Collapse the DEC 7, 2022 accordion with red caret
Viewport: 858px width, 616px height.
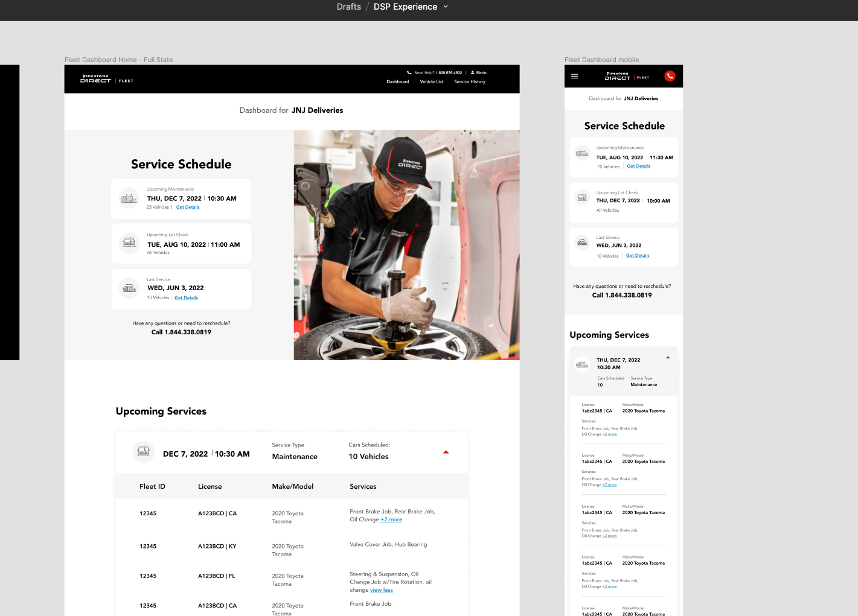[446, 452]
